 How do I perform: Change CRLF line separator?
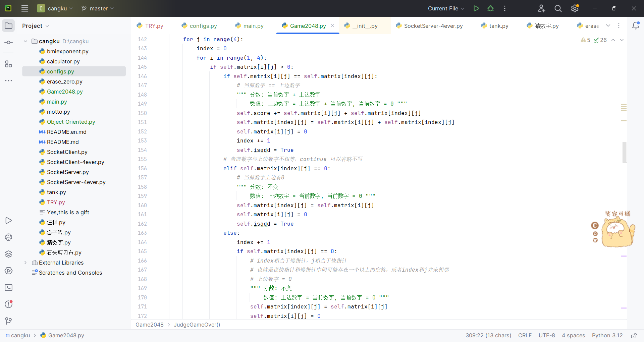coord(525,335)
